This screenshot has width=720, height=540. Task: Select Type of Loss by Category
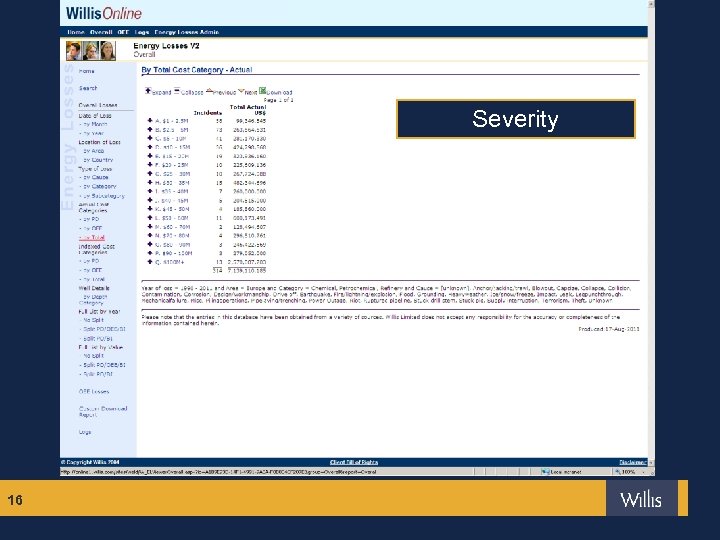tap(100, 186)
